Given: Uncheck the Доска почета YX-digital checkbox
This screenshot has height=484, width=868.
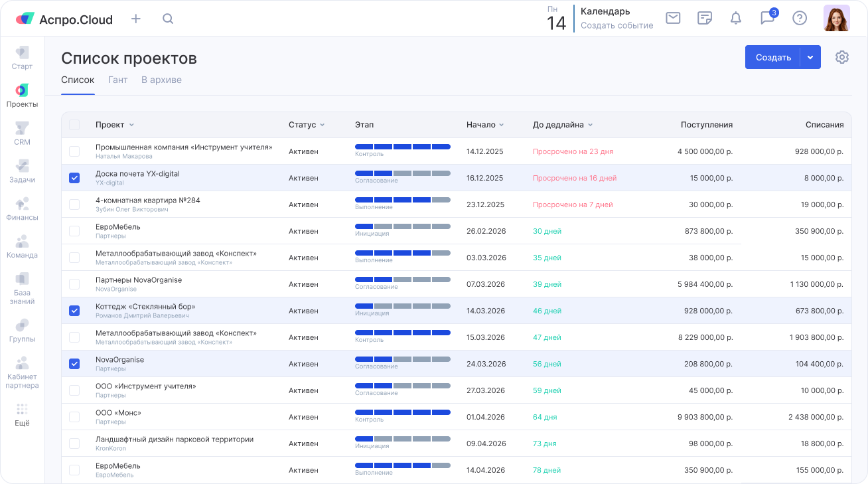Looking at the screenshot, I should [x=74, y=178].
